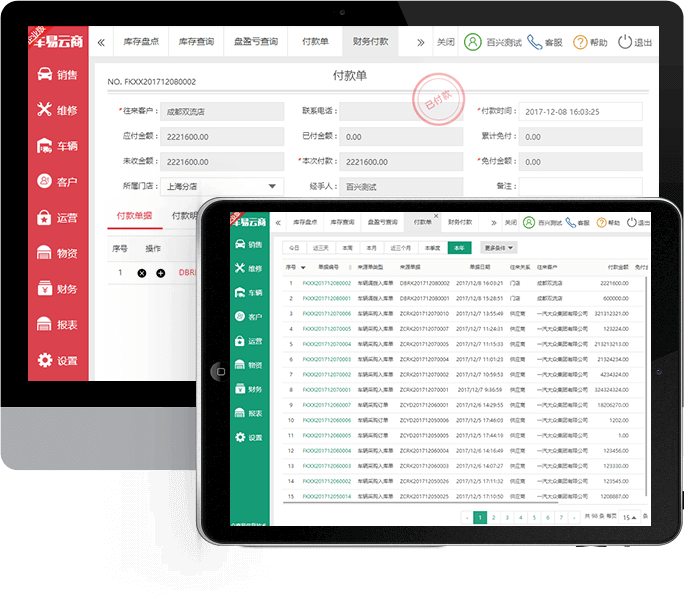Filter list by 本季度
Image resolution: width=684 pixels, height=604 pixels.
click(432, 247)
